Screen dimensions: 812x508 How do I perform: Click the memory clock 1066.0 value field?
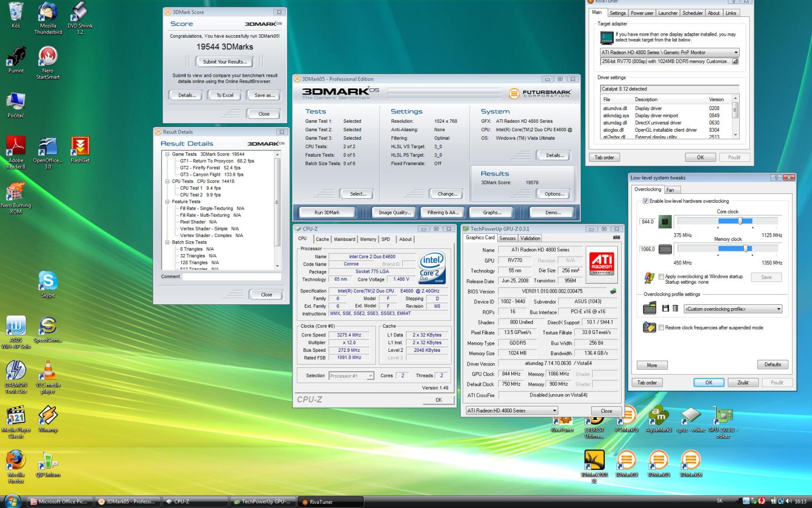pos(648,249)
